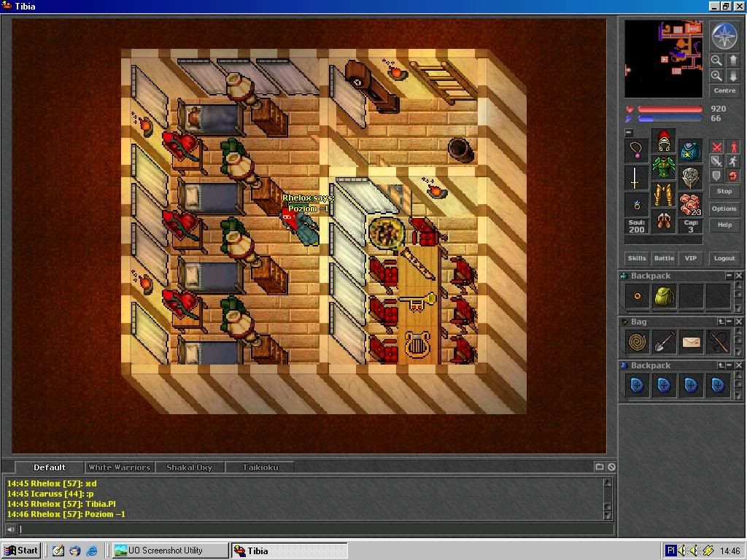
Task: Minimize the Bag container
Action: point(729,322)
